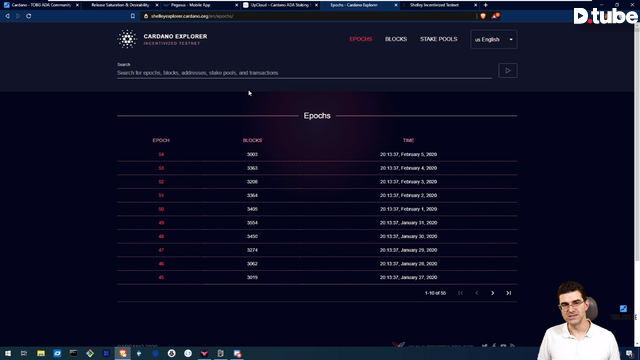The height and width of the screenshot is (360, 640).
Task: Close the Cardano - TOBG ADA Community tab
Action: pyautogui.click(x=77, y=5)
